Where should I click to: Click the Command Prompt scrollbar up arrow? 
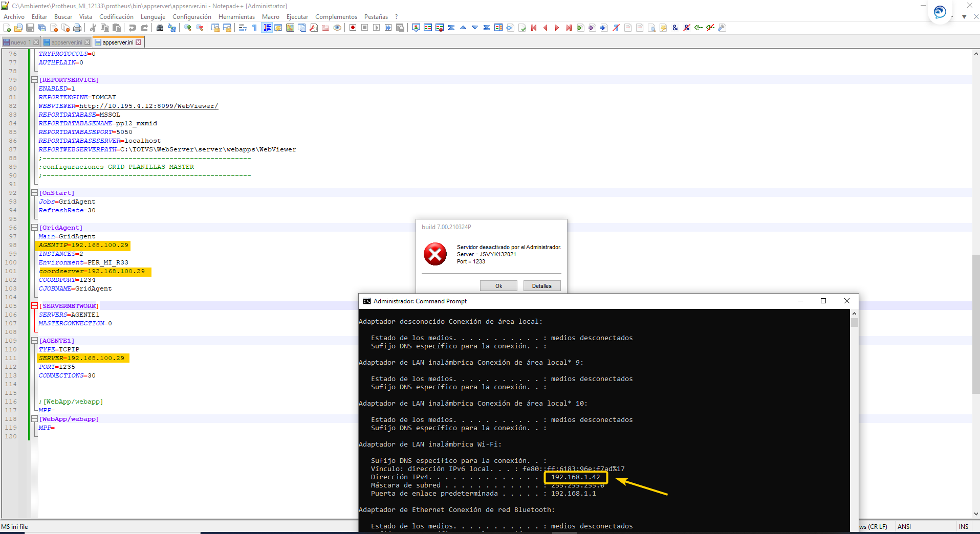point(854,314)
